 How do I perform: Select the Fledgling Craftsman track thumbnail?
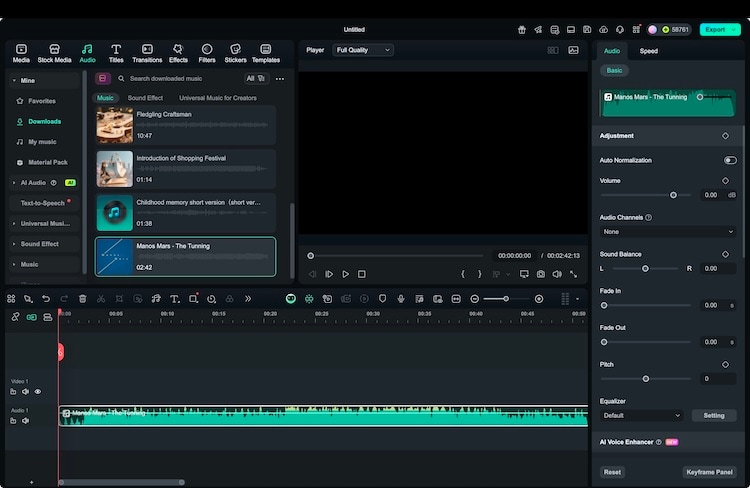click(x=115, y=125)
